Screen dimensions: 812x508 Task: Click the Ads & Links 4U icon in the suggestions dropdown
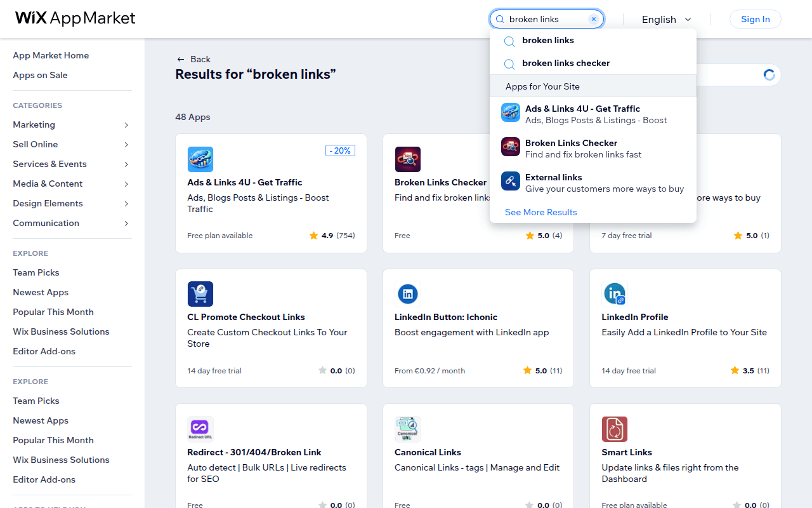tap(511, 112)
